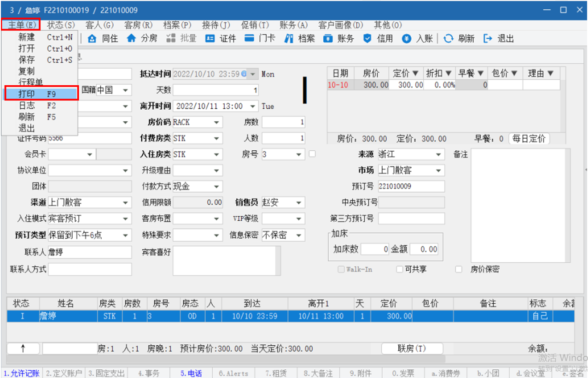The height and width of the screenshot is (378, 588).
Task: Open the 市场 market dropdown
Action: tap(438, 170)
